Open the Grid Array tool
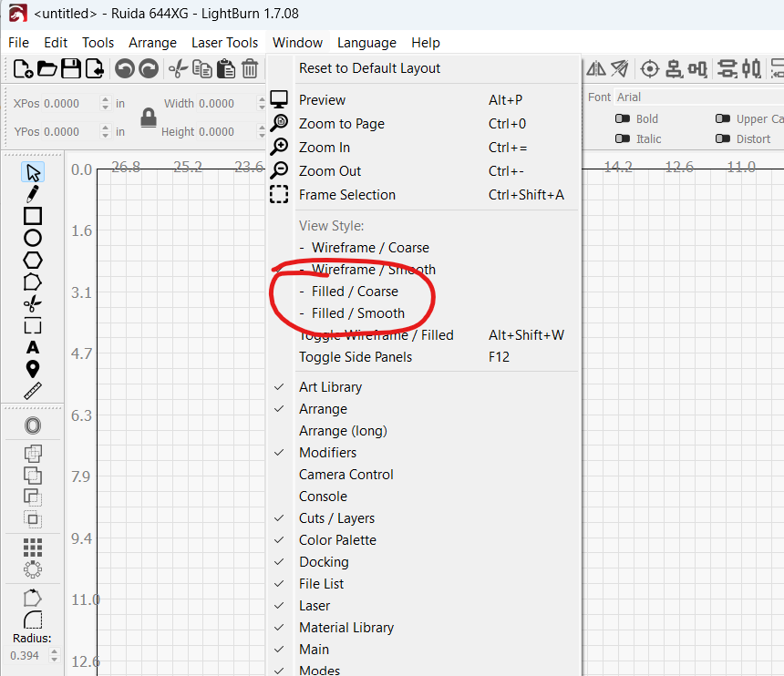 (33, 548)
